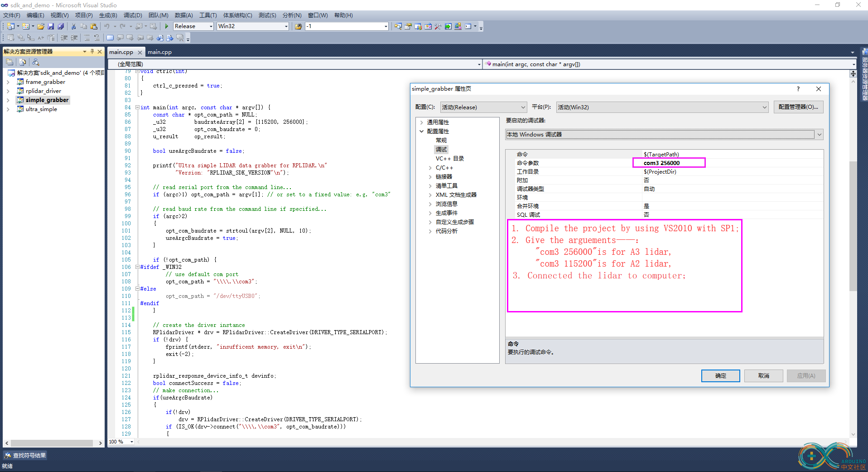Image resolution: width=868 pixels, height=472 pixels.
Task: Click the Save floppy disk icon
Action: coord(51,26)
